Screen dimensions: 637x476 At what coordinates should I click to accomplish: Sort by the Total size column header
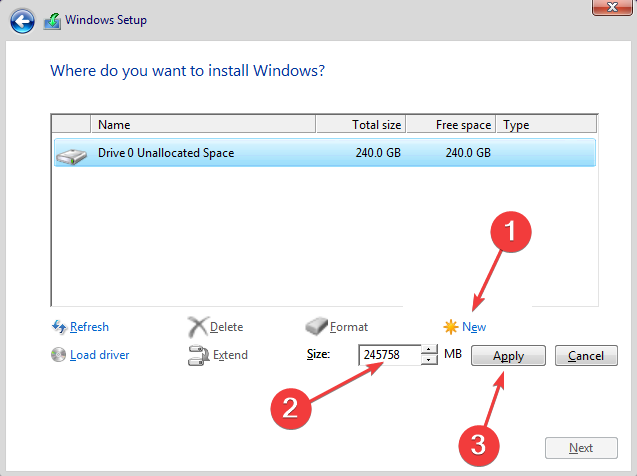(361, 124)
